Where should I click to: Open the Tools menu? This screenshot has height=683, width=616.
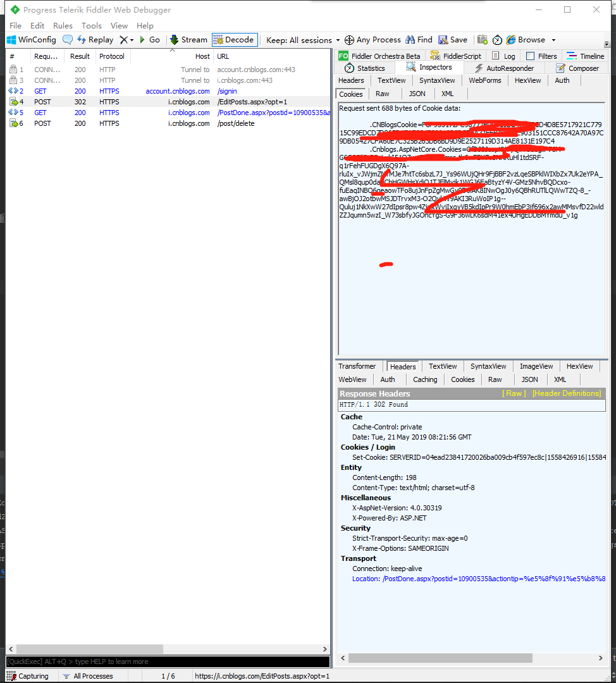coord(92,26)
